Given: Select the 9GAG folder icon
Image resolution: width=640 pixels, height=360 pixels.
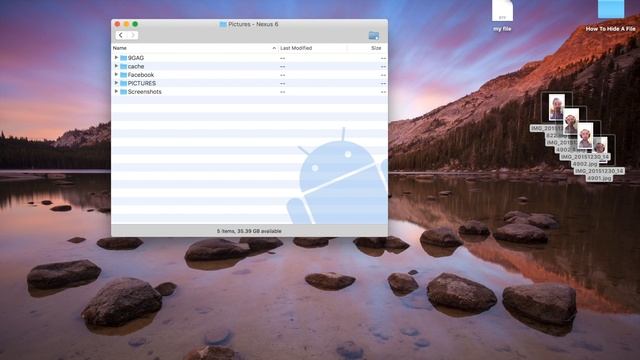Looking at the screenshot, I should [x=123, y=58].
